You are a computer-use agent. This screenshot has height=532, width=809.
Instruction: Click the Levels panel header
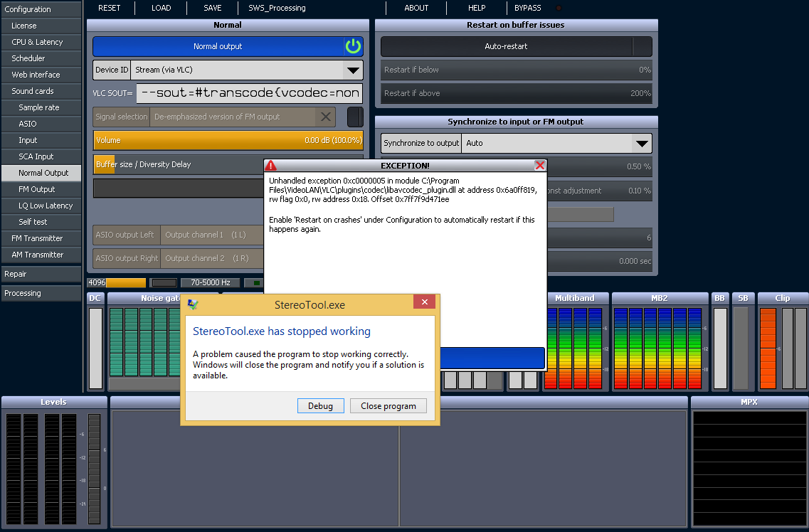point(53,402)
